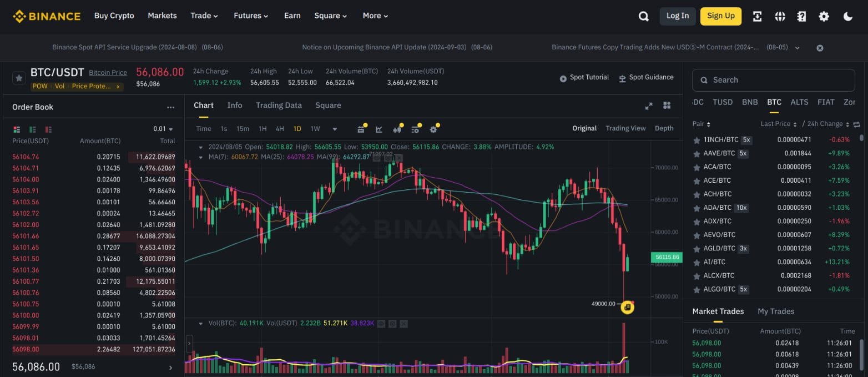Viewport: 868px width, 377px height.
Task: Expand the POW Vol Price Protection tags
Action: tap(77, 86)
